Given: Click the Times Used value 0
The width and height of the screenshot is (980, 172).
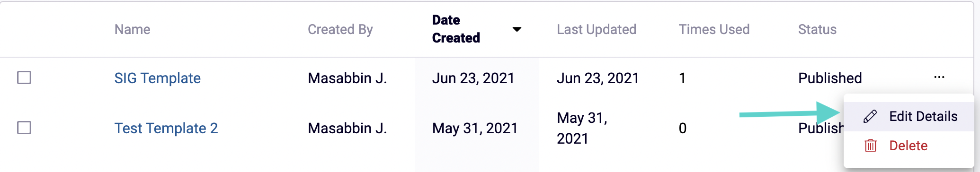Looking at the screenshot, I should (683, 128).
